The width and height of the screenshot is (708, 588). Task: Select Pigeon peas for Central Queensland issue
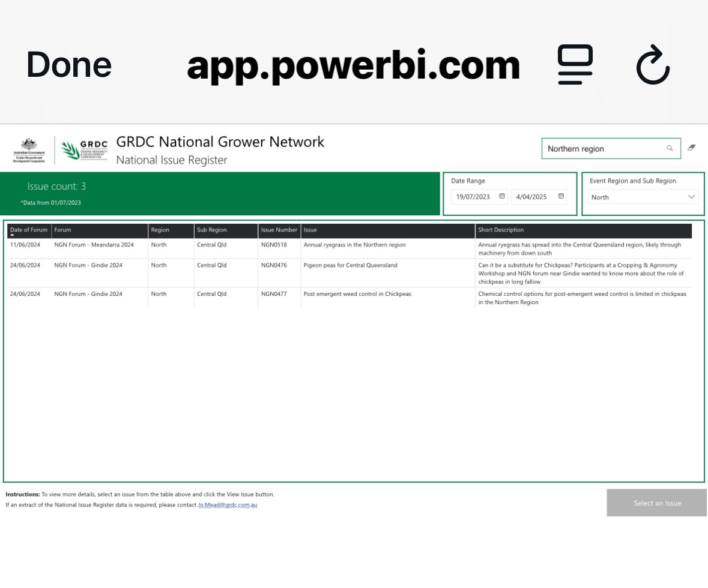[x=350, y=265]
